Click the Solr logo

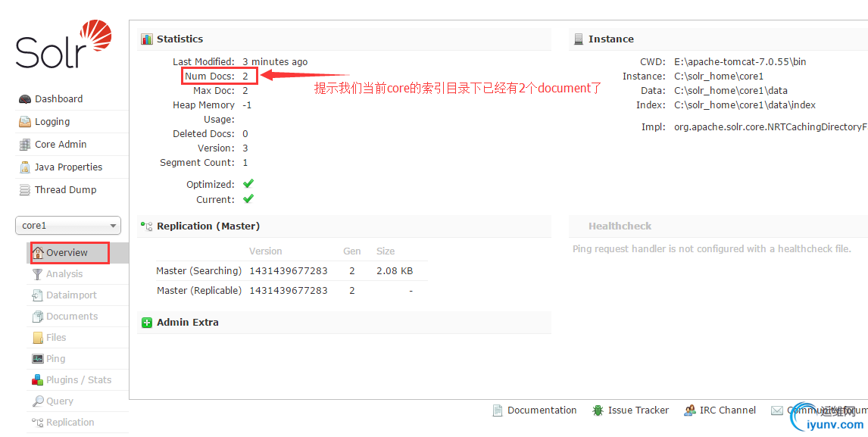click(x=64, y=45)
